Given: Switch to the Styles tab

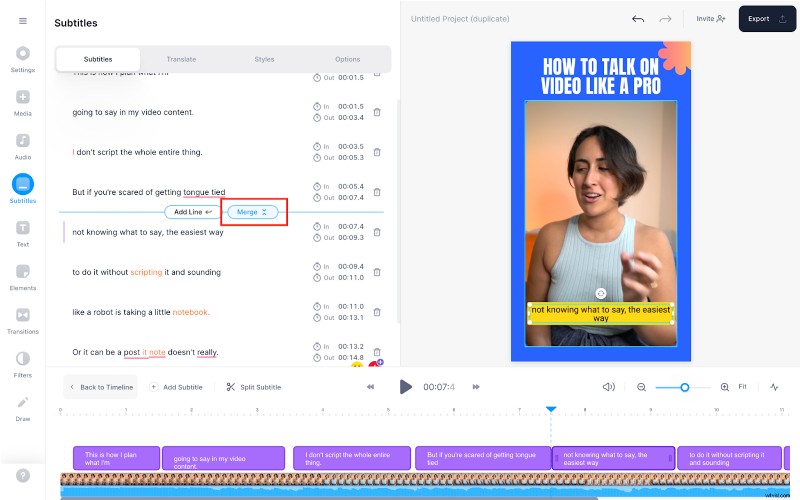Looking at the screenshot, I should (264, 59).
